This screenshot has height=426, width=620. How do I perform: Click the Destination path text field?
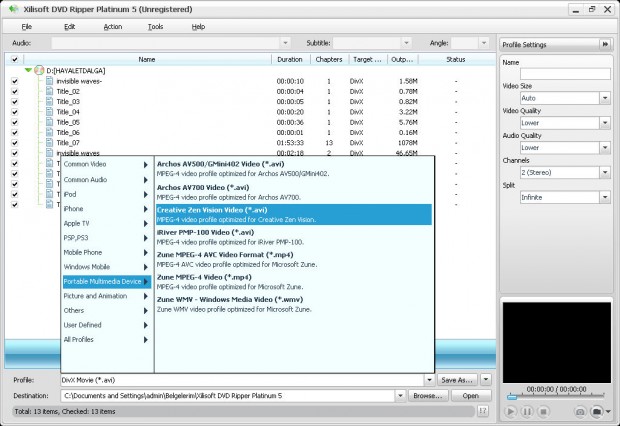pos(228,396)
